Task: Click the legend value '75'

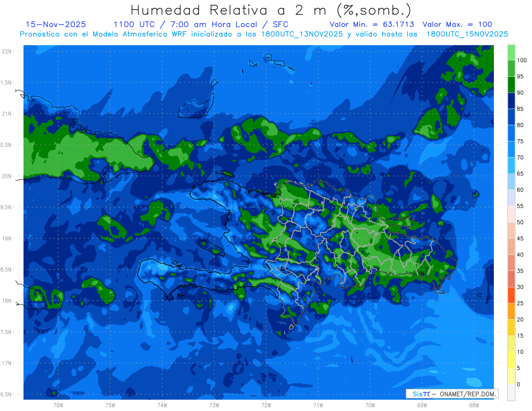Action: [x=520, y=141]
